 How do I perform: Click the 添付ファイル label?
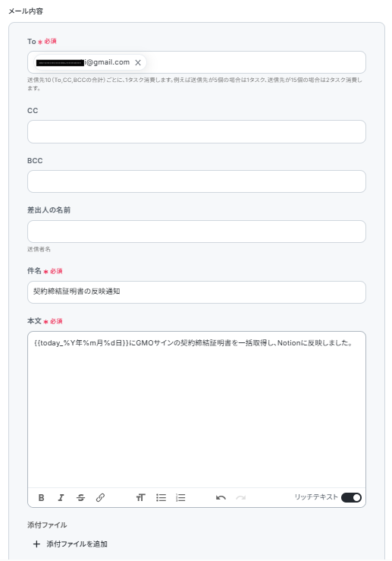pyautogui.click(x=47, y=525)
